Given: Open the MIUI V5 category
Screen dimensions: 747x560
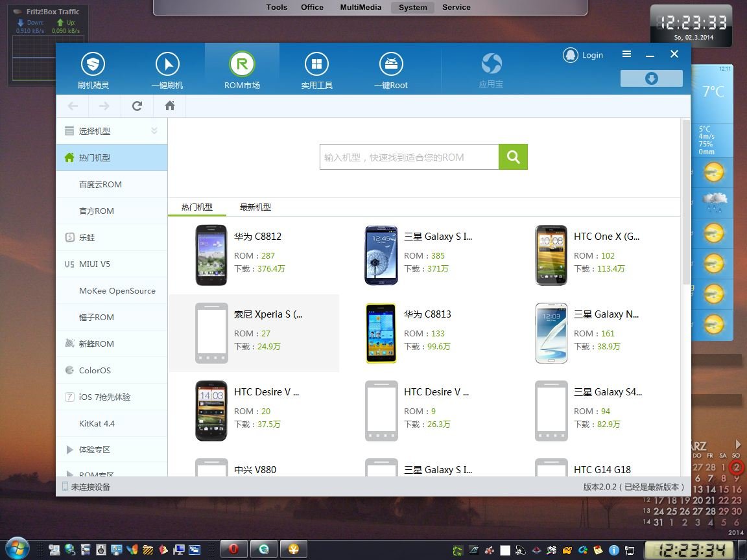Looking at the screenshot, I should tap(112, 264).
